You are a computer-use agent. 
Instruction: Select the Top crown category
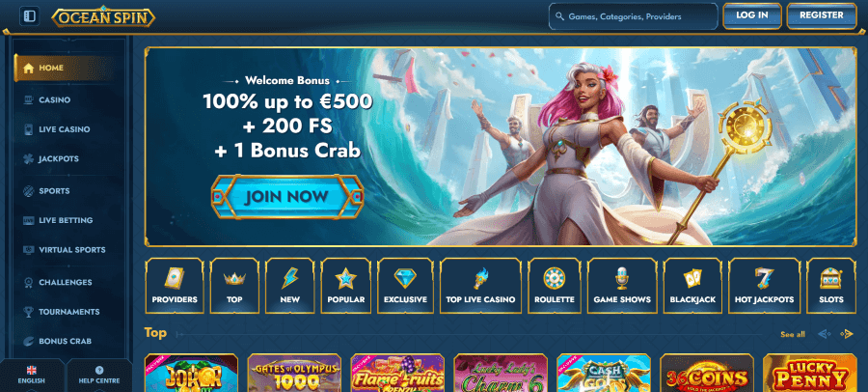click(x=234, y=286)
